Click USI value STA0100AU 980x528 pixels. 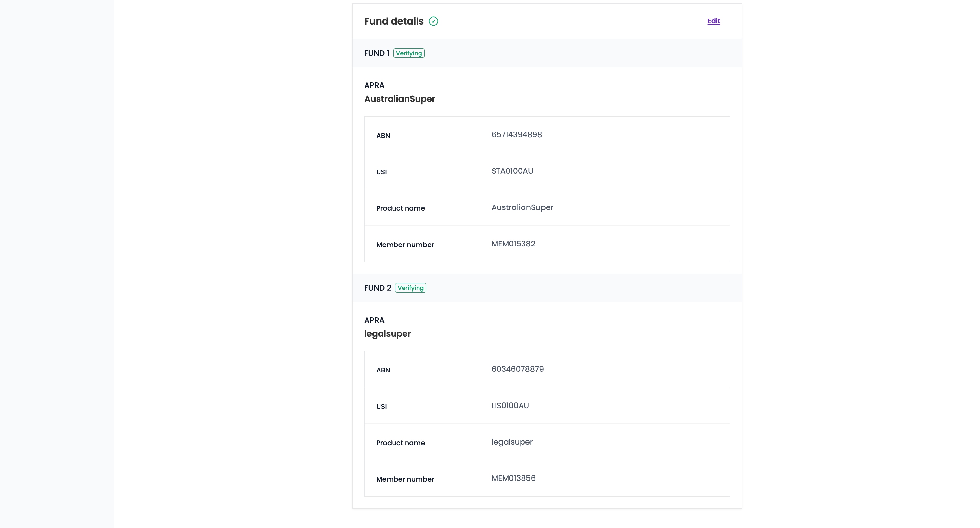(512, 171)
